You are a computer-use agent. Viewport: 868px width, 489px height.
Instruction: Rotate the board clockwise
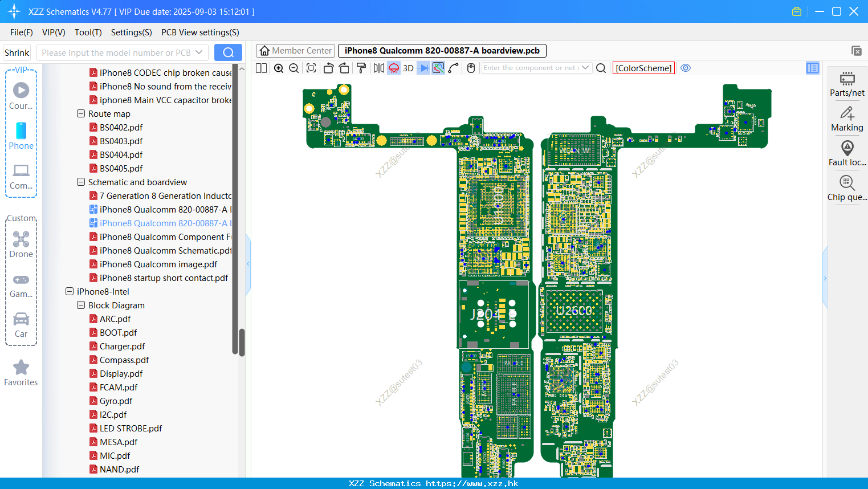(x=344, y=68)
